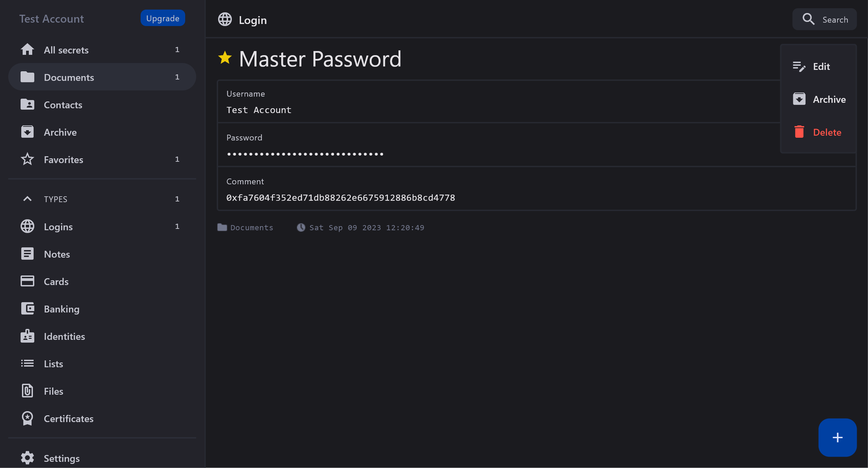Open the Banking wallet icon
The image size is (868, 468).
[27, 309]
